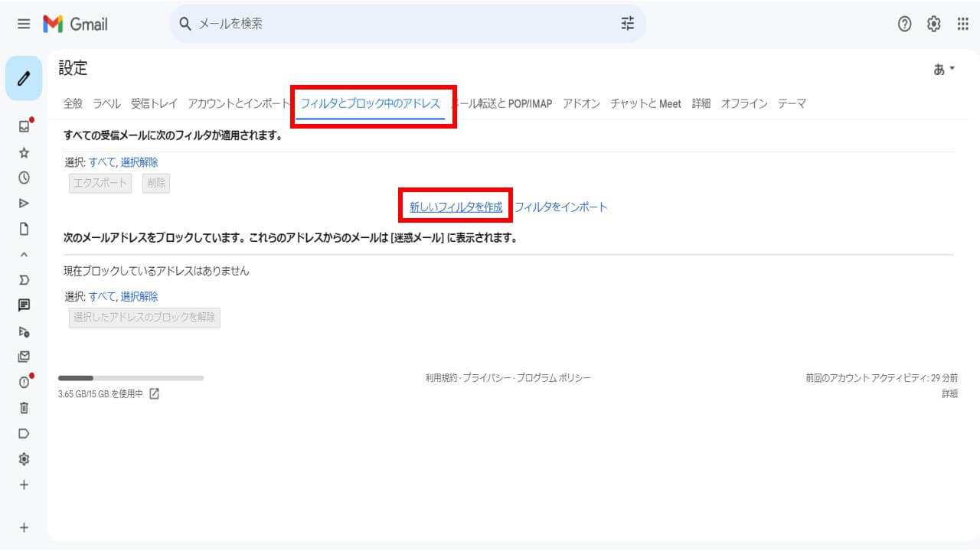The width and height of the screenshot is (980, 551).
Task: Open Categories tag icon
Action: pos(24,433)
